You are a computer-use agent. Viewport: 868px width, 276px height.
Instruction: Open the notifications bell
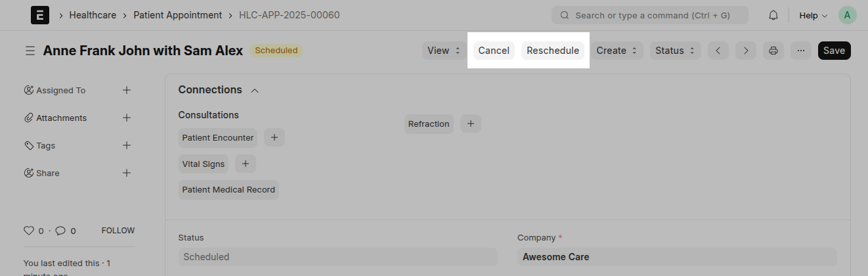coord(773,15)
